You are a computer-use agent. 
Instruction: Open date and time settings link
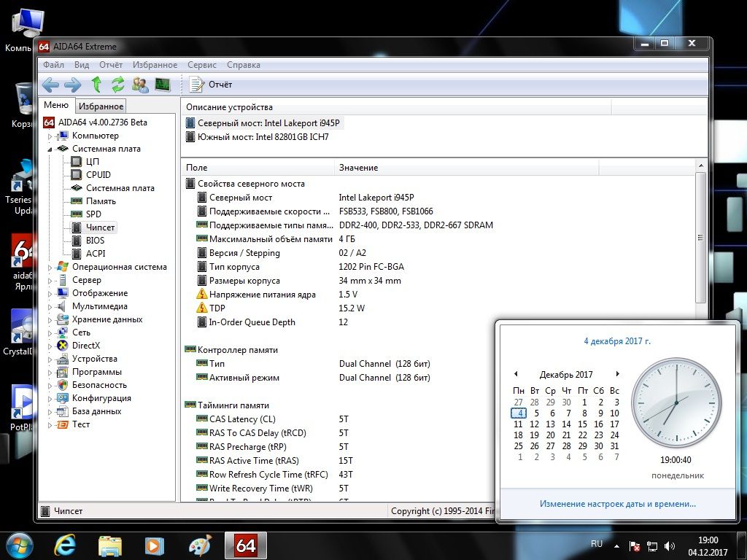click(x=617, y=504)
